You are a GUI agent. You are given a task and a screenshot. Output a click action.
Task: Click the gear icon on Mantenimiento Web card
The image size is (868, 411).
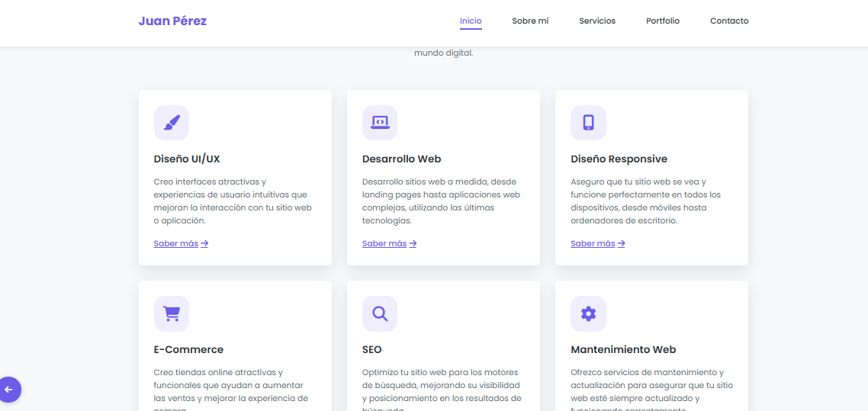[x=588, y=313]
